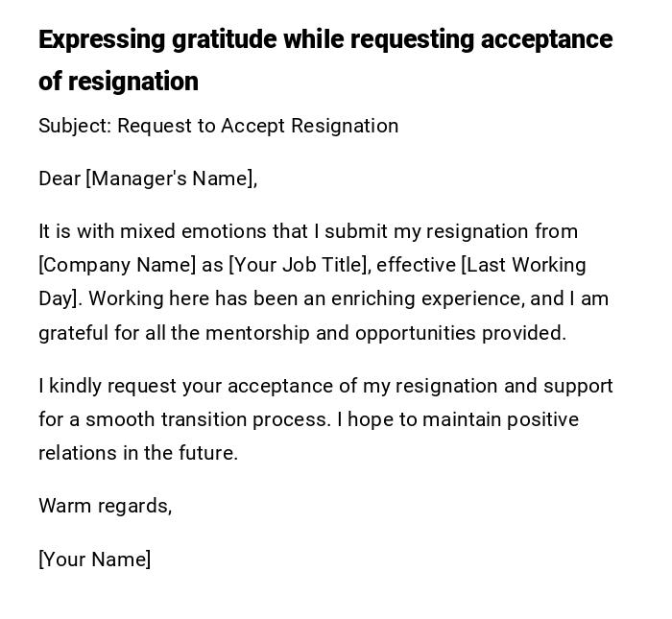The width and height of the screenshot is (672, 619).
Task: Click the word "mentorship"
Action: [257, 333]
